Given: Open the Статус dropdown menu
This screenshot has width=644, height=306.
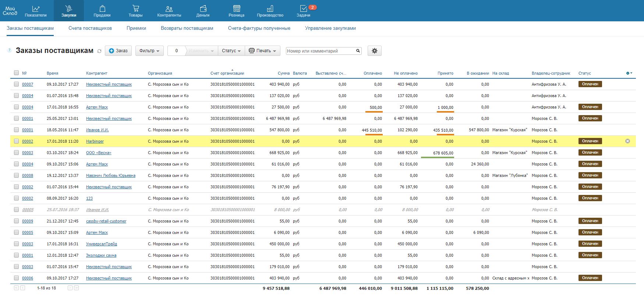Looking at the screenshot, I should point(231,51).
